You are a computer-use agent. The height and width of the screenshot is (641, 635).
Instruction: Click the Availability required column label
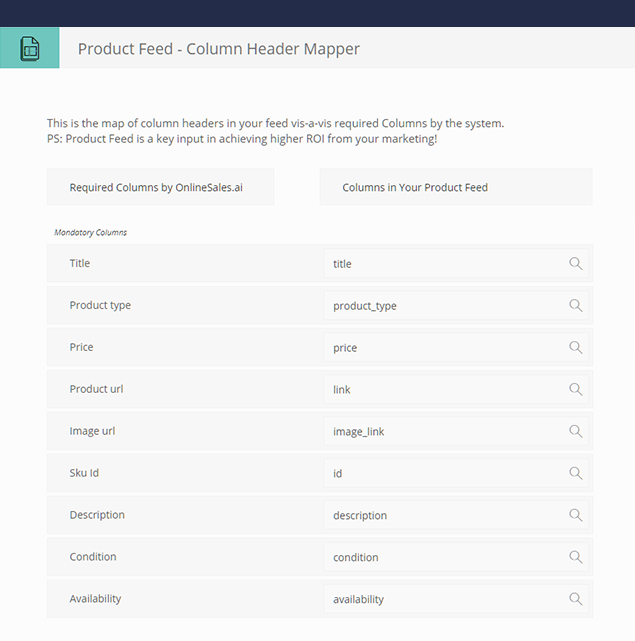[95, 598]
